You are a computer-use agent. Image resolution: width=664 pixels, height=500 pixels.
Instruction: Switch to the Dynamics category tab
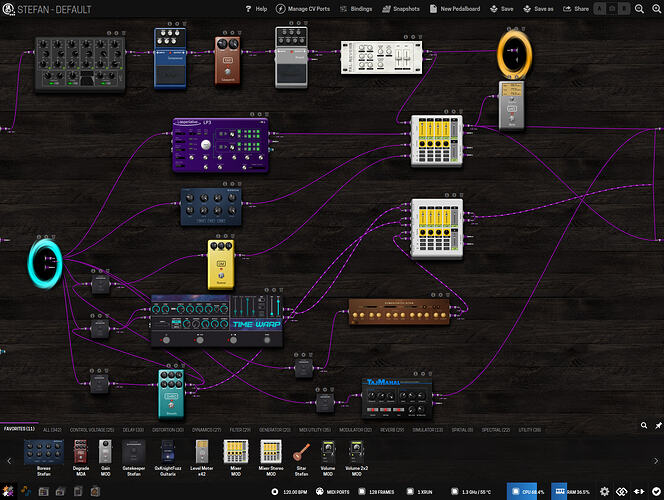pyautogui.click(x=206, y=430)
